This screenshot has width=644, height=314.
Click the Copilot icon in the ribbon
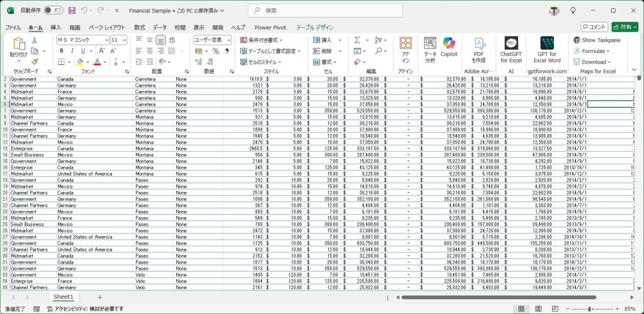448,46
